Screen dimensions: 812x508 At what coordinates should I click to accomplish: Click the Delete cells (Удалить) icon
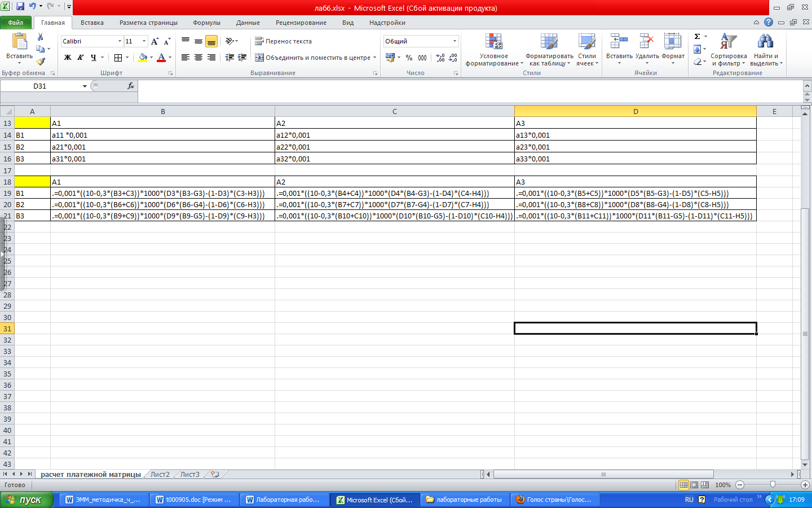click(647, 42)
